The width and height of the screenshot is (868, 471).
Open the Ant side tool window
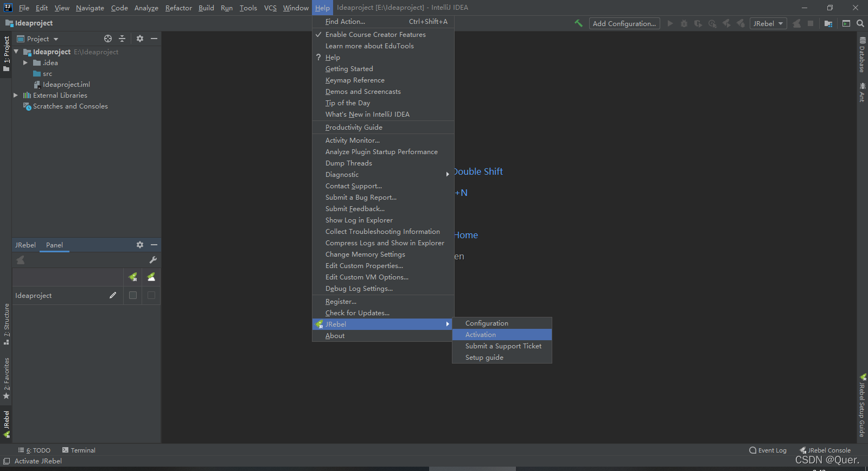(x=862, y=92)
